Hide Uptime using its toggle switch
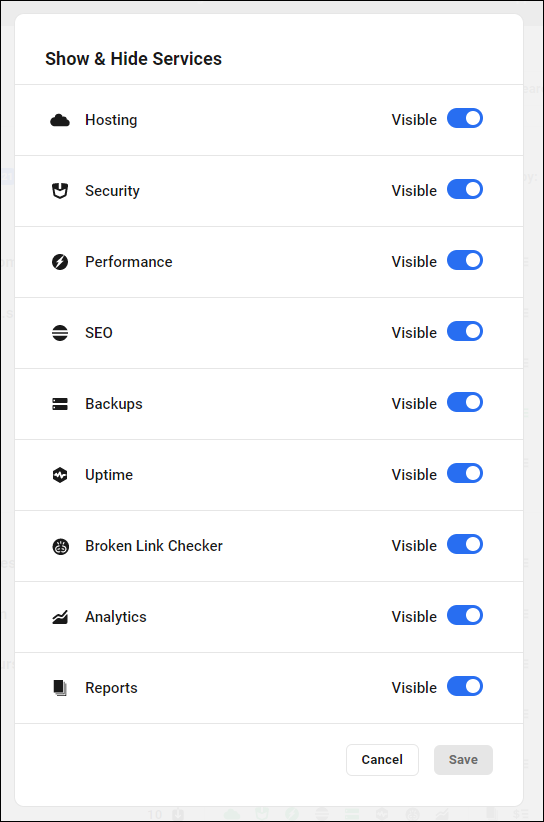 coord(465,473)
